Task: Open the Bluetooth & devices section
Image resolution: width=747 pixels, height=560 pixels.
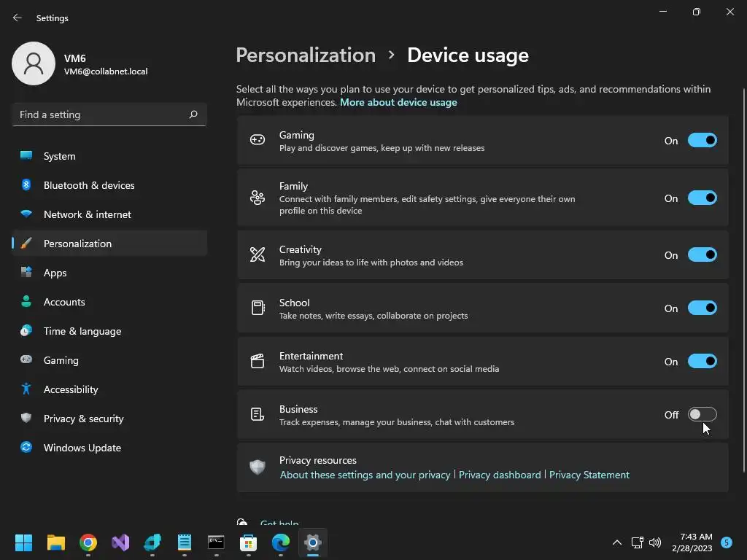Action: [x=89, y=185]
